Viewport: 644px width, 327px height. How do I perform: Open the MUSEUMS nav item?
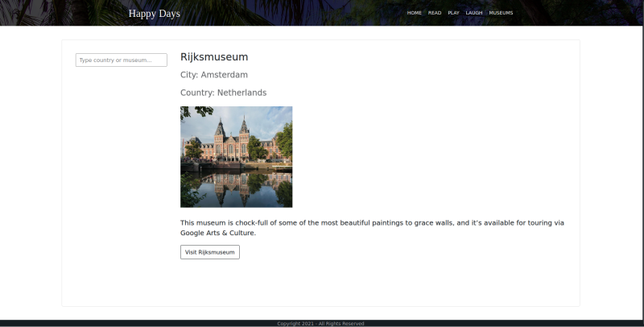pos(501,13)
